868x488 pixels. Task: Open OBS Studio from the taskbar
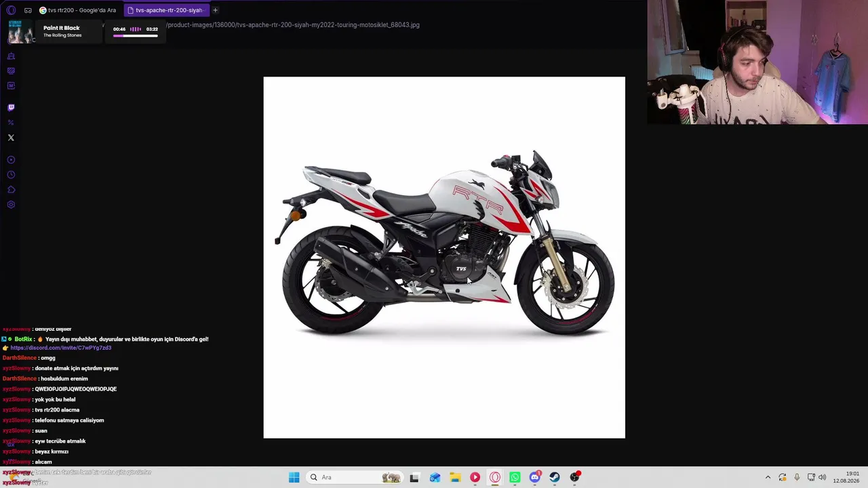click(x=575, y=477)
